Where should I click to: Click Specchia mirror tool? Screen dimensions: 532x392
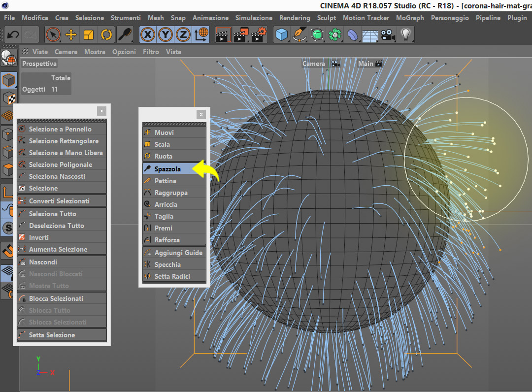tap(174, 264)
